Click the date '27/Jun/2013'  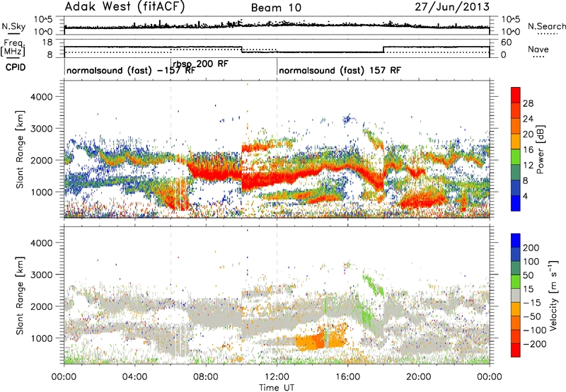(452, 7)
